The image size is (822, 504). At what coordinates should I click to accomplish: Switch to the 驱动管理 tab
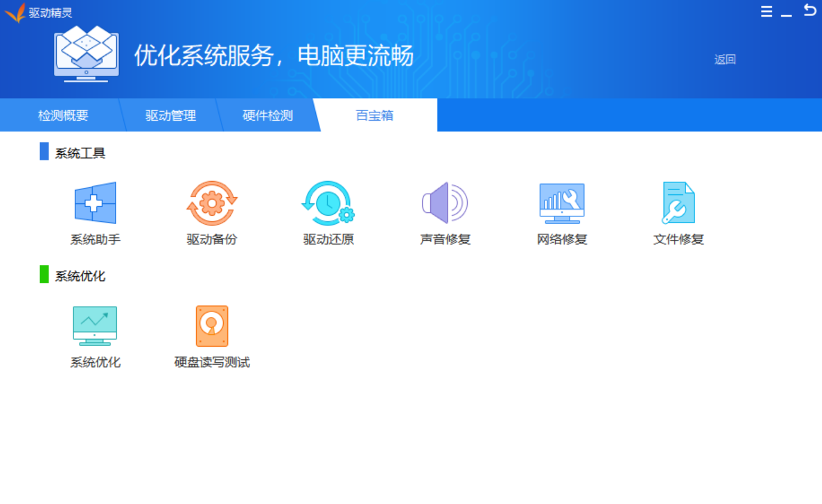(171, 115)
